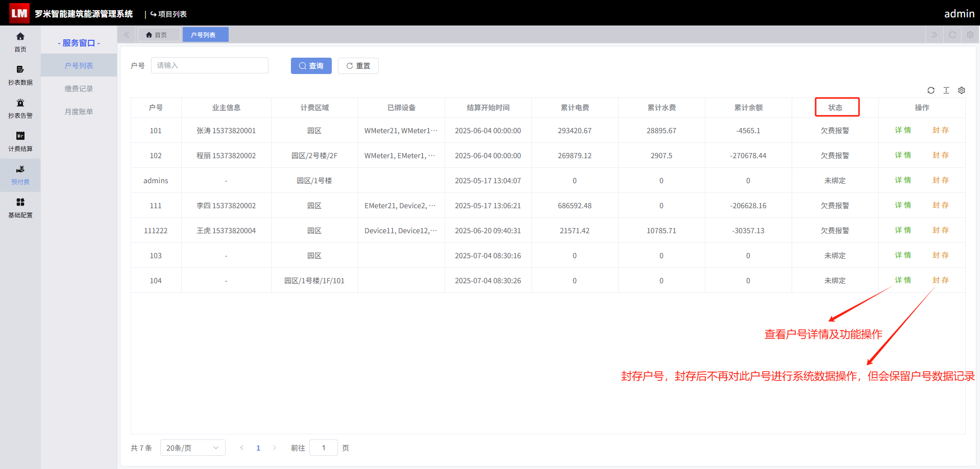Click the table density icon above the table
The width and height of the screenshot is (980, 469).
[946, 90]
